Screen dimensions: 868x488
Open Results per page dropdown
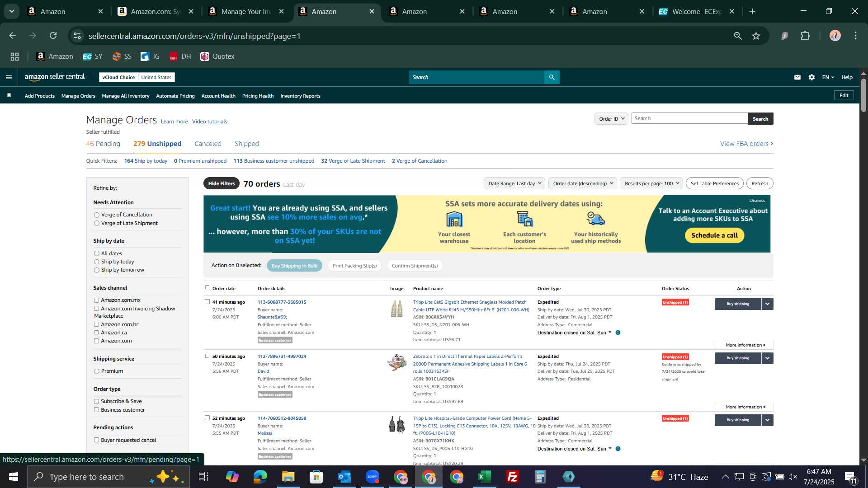coord(651,183)
